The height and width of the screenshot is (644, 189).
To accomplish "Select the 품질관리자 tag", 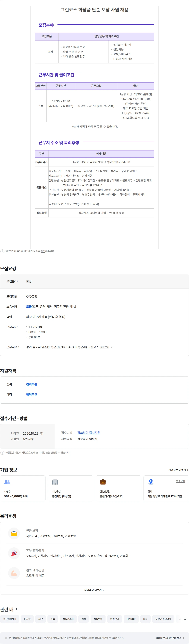I will click(x=68, y=619).
